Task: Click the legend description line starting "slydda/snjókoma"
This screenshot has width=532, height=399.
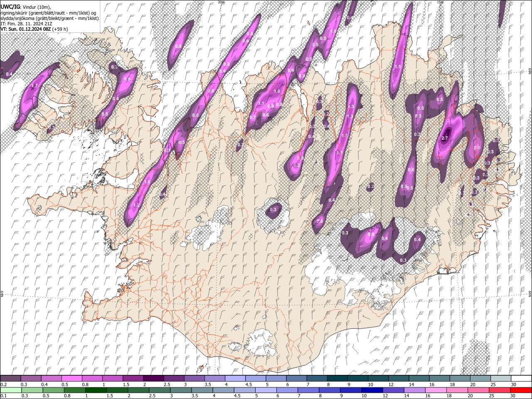Action: 49,18
